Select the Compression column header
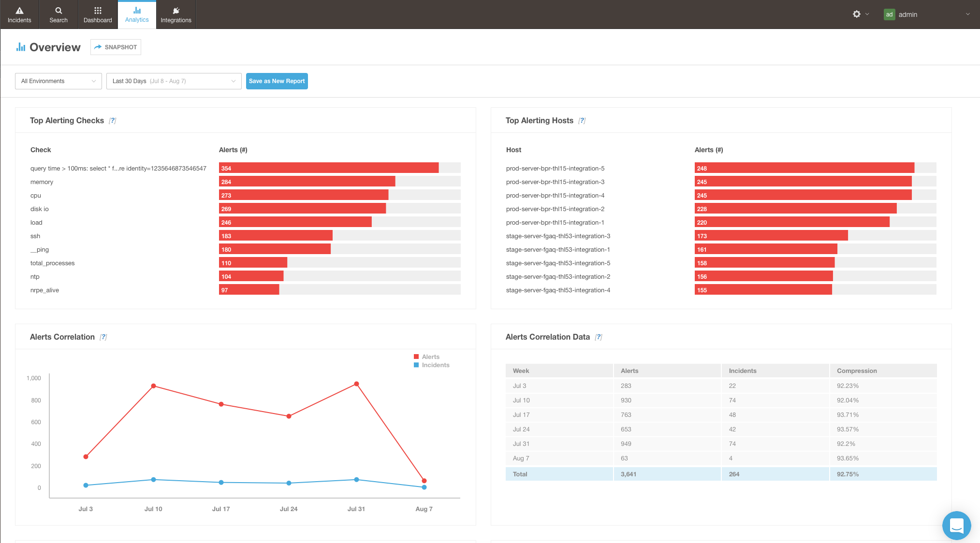 [857, 371]
